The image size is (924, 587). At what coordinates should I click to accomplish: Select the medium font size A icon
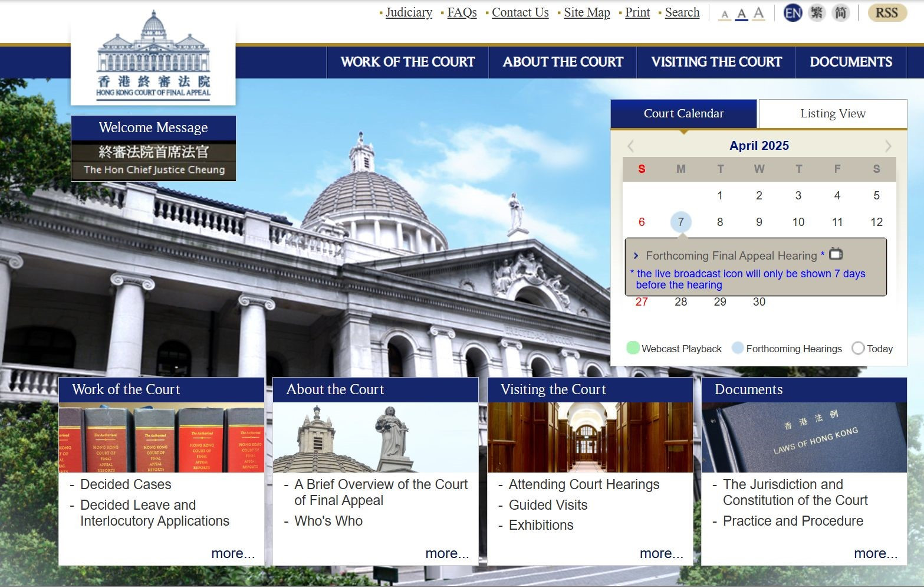[742, 14]
